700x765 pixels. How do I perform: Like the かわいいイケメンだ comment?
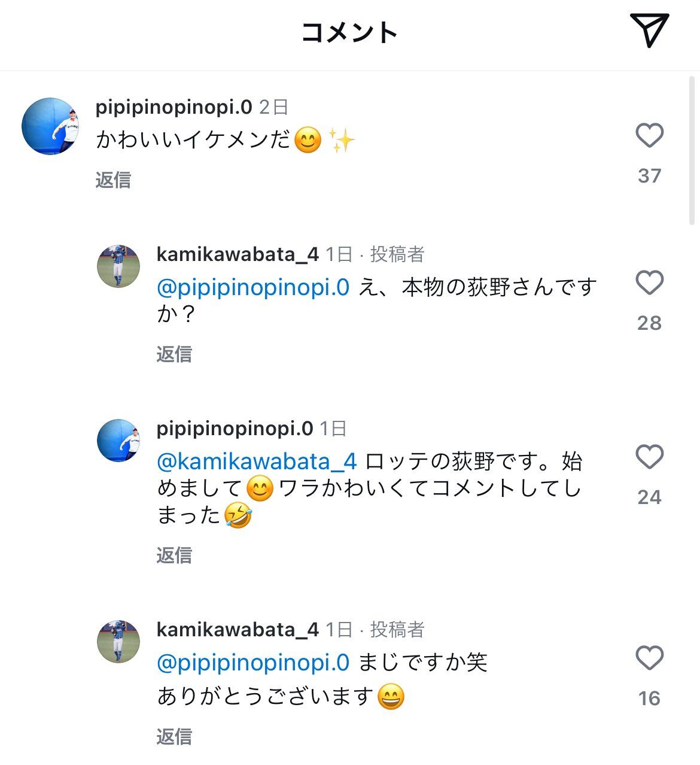tap(649, 136)
